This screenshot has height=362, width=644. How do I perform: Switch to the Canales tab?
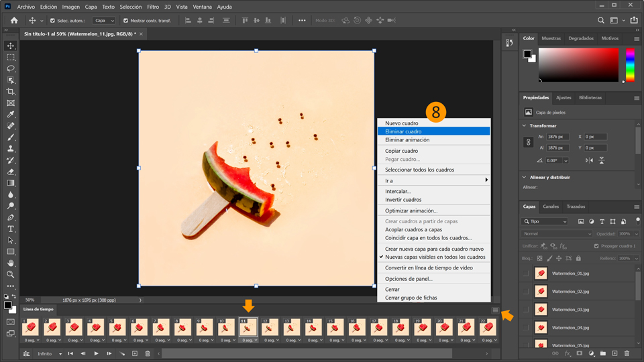(551, 206)
